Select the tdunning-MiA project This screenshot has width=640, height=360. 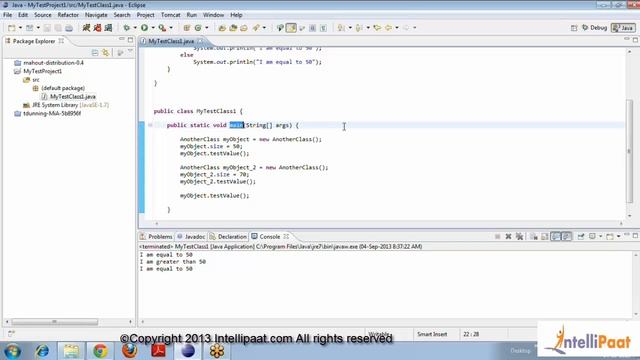tap(48, 113)
